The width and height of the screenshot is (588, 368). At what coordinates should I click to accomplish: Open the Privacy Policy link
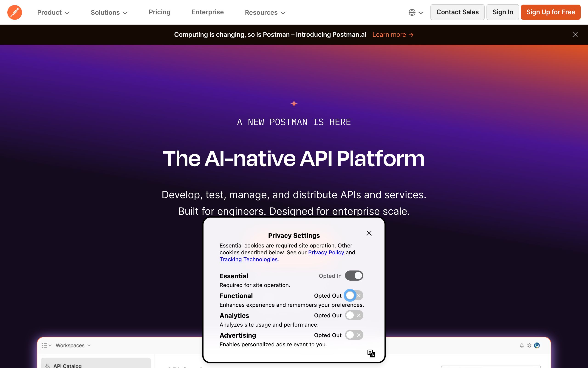click(326, 252)
